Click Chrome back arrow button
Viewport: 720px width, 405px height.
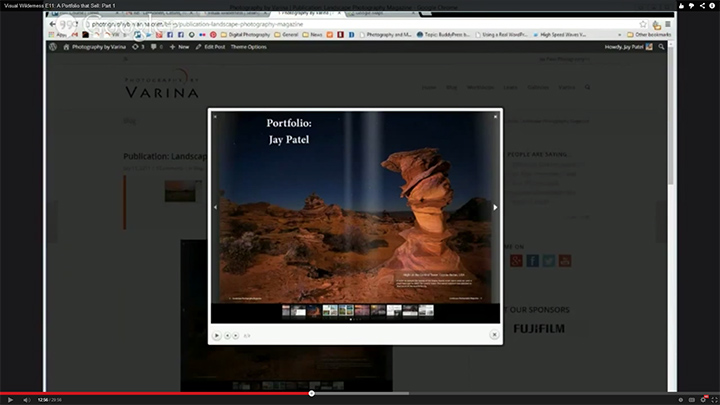(52, 24)
